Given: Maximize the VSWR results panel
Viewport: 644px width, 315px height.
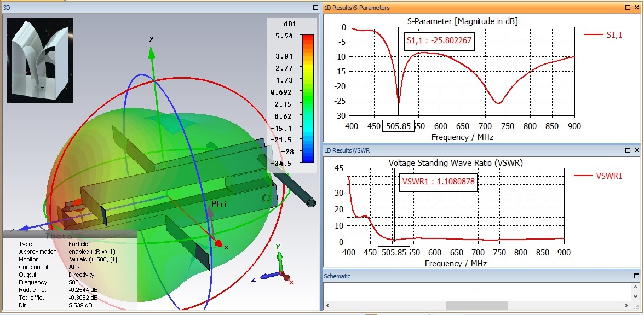Looking at the screenshot, I should 628,150.
